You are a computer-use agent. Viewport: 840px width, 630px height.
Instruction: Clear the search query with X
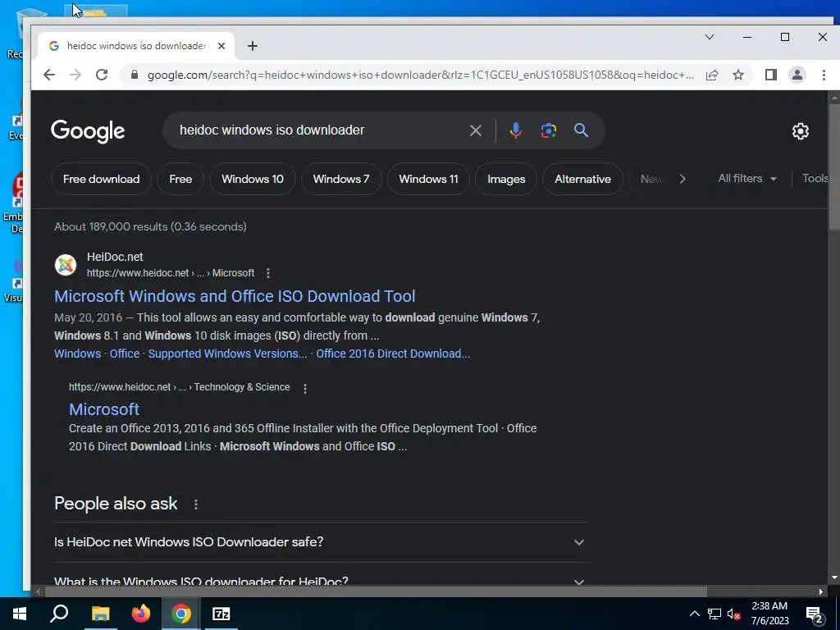475,130
